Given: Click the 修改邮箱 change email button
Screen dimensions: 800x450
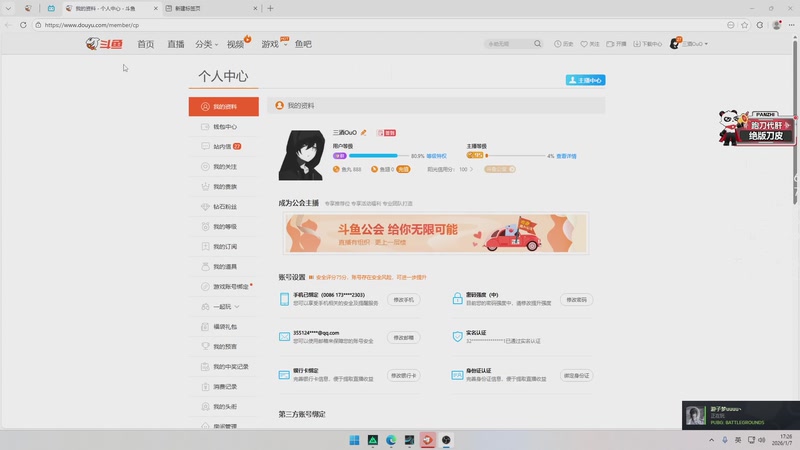Looking at the screenshot, I should (404, 338).
